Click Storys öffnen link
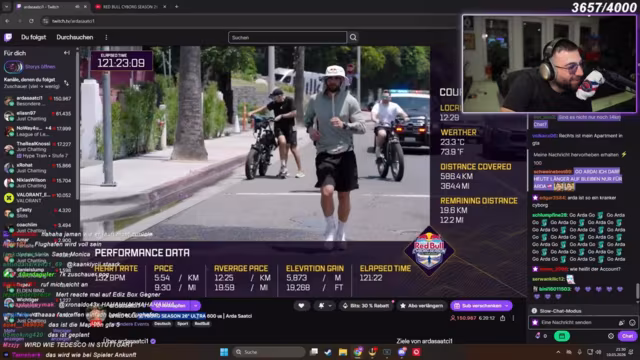 point(40,67)
